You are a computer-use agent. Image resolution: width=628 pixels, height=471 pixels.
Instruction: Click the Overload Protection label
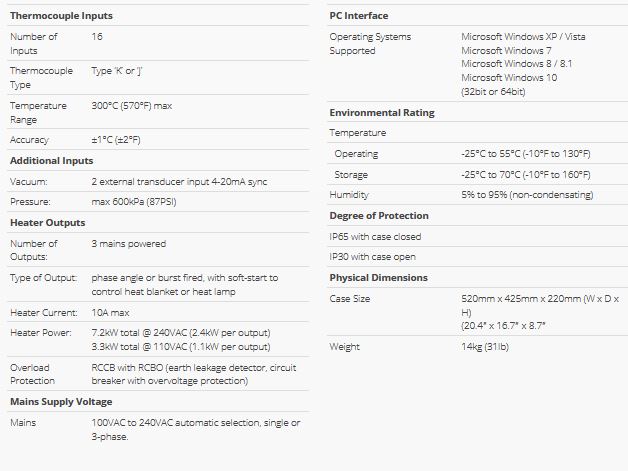(x=30, y=374)
